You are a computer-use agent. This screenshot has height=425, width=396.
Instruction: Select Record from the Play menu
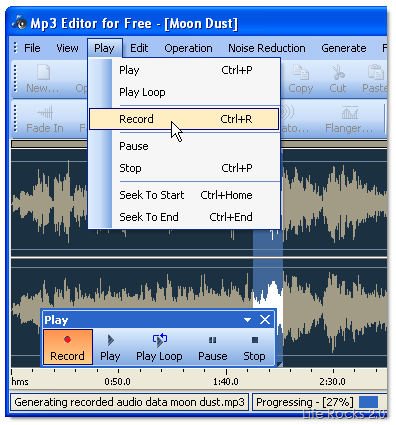tap(184, 119)
